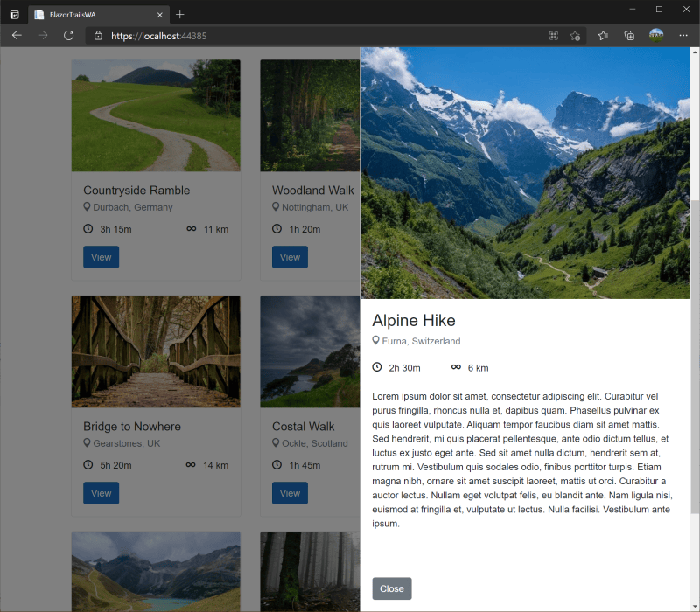Click location pin icon beside Furna

click(376, 340)
